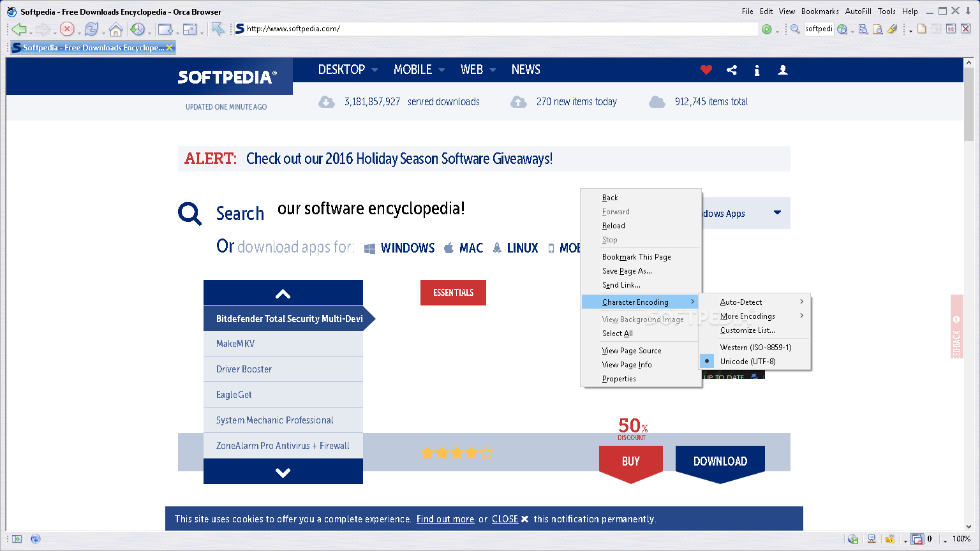Open the NEWS navigation link
980x551 pixels.
(x=526, y=70)
